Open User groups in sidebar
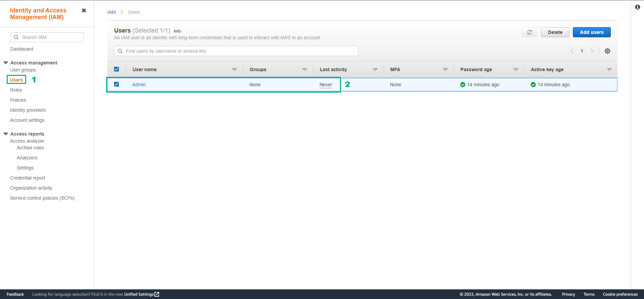This screenshot has height=299, width=644. point(23,70)
